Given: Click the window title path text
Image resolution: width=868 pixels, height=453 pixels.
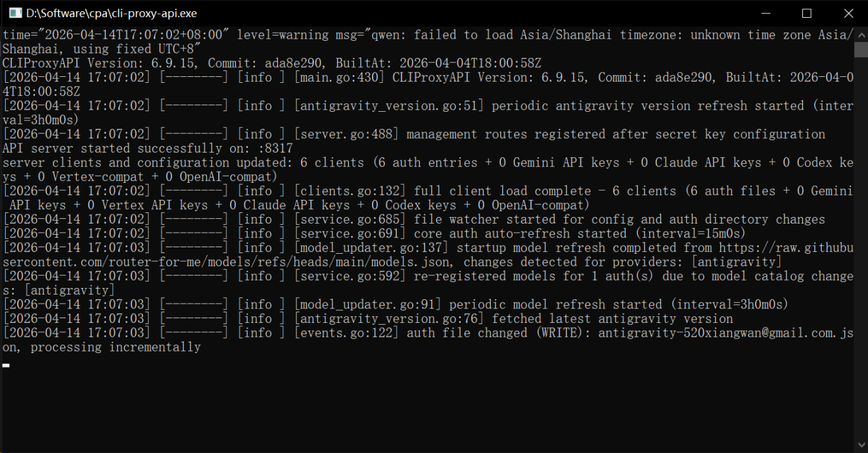Looking at the screenshot, I should (112, 13).
